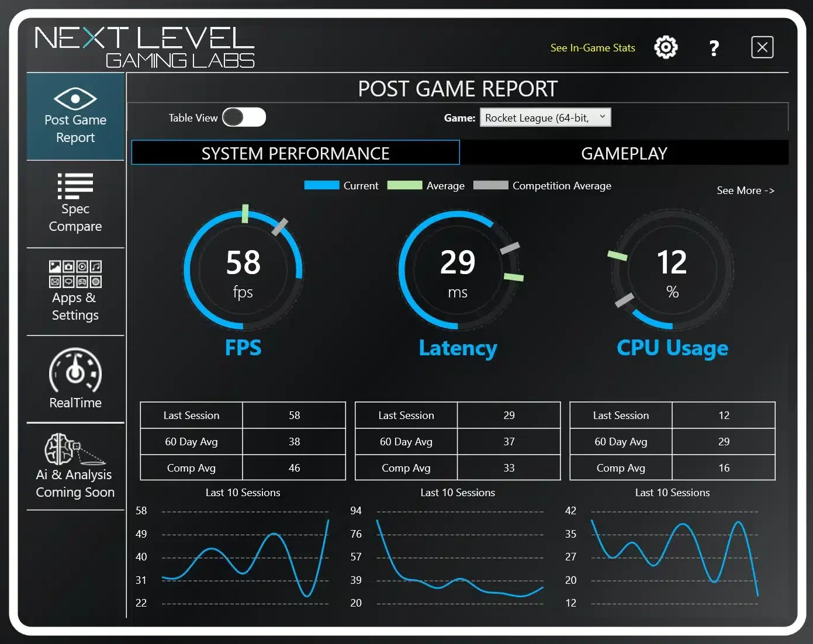This screenshot has width=813, height=644.
Task: Click See In-Game Stats link
Action: click(x=593, y=48)
